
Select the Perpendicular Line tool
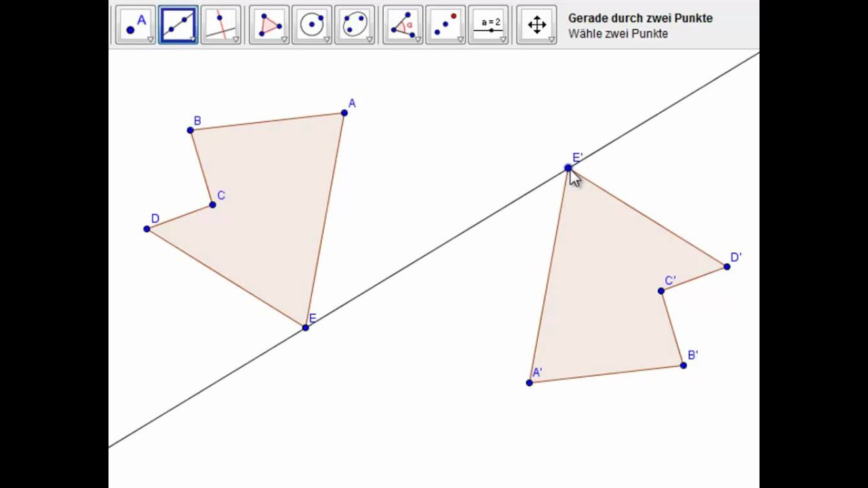[221, 25]
